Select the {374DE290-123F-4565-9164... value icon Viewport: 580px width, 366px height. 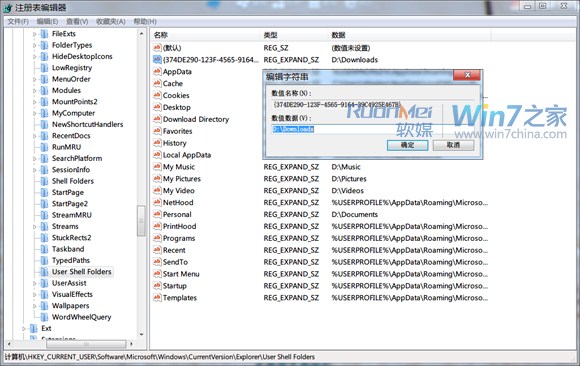pyautogui.click(x=157, y=60)
